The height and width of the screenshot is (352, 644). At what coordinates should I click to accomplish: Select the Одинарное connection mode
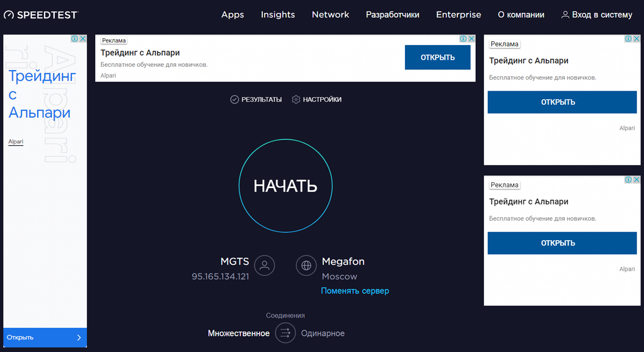pyautogui.click(x=323, y=333)
